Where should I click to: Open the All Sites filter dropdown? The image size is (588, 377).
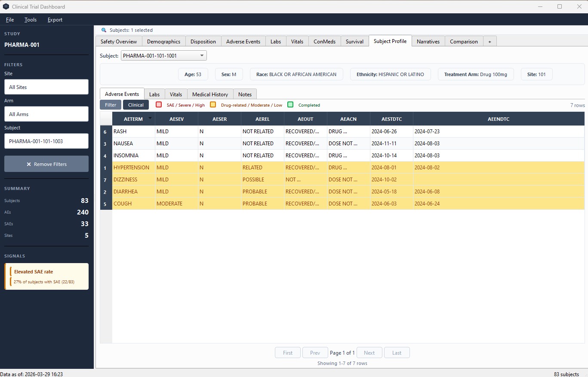[x=46, y=87]
